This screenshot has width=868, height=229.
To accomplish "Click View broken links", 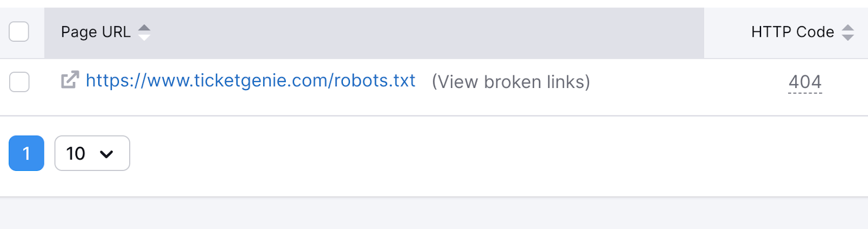I will tap(511, 82).
